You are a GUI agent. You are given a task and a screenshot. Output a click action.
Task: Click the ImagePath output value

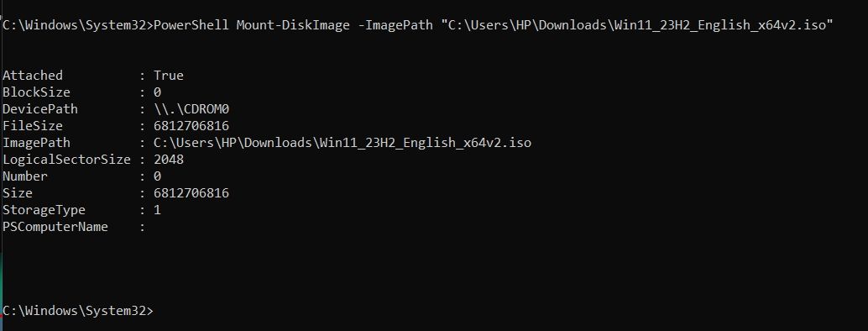342,143
